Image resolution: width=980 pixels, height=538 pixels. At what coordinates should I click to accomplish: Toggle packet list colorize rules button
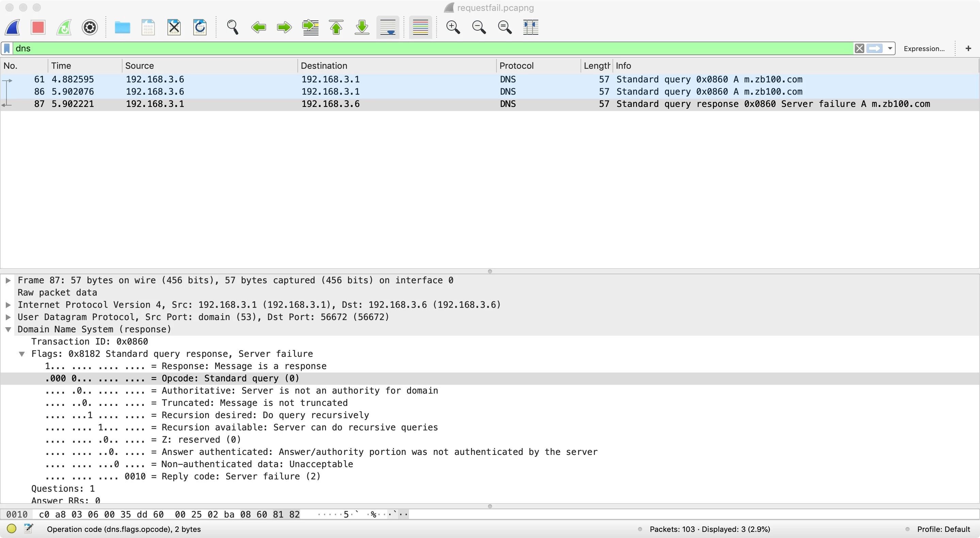420,27
